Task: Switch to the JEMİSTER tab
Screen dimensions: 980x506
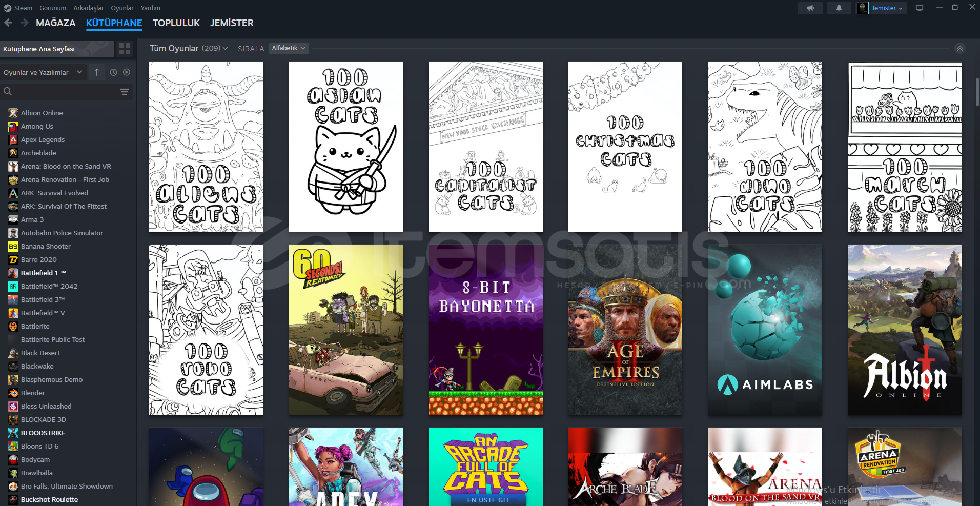Action: point(232,23)
